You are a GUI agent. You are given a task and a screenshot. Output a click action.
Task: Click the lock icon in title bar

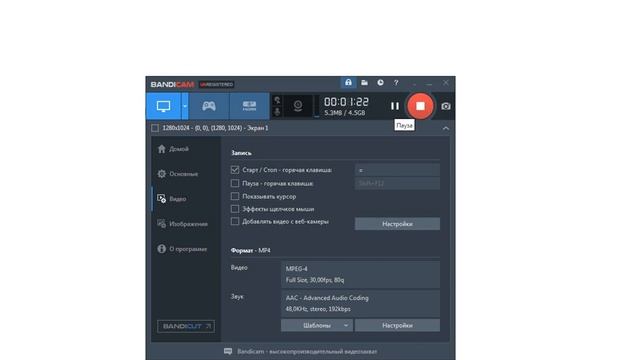tap(348, 83)
